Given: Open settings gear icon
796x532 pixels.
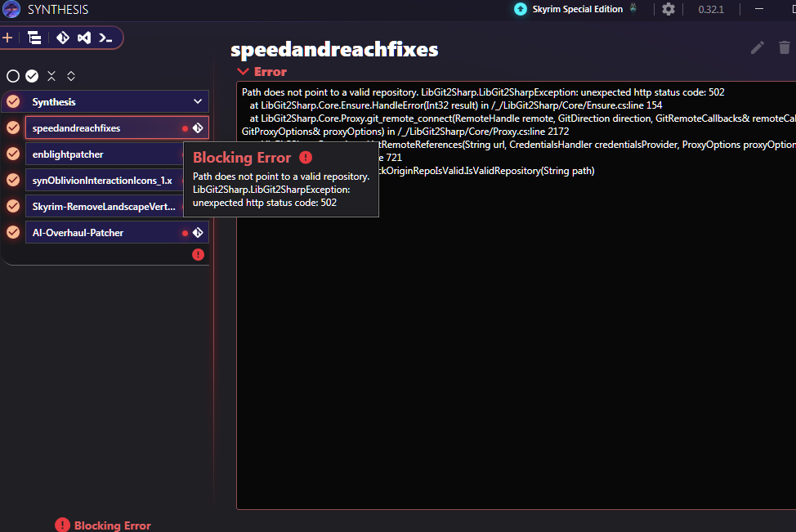Looking at the screenshot, I should coord(669,9).
